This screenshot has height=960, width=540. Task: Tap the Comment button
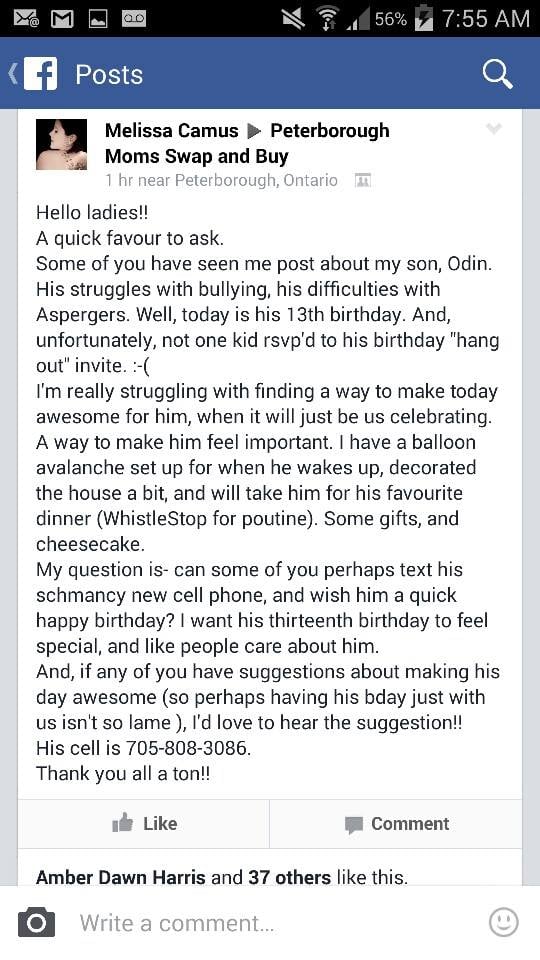click(x=396, y=823)
